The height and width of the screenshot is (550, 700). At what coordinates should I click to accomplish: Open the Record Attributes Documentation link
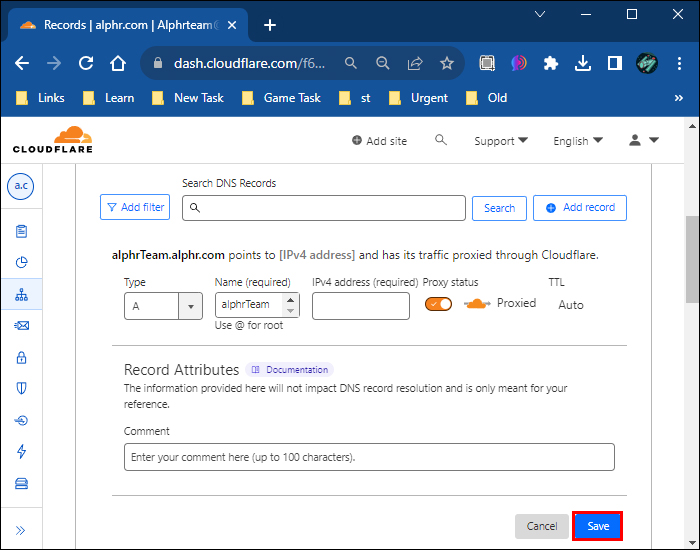[x=289, y=370]
